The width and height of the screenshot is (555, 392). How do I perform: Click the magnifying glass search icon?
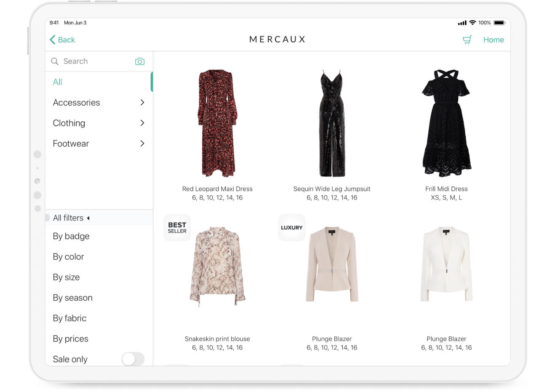pyautogui.click(x=55, y=61)
